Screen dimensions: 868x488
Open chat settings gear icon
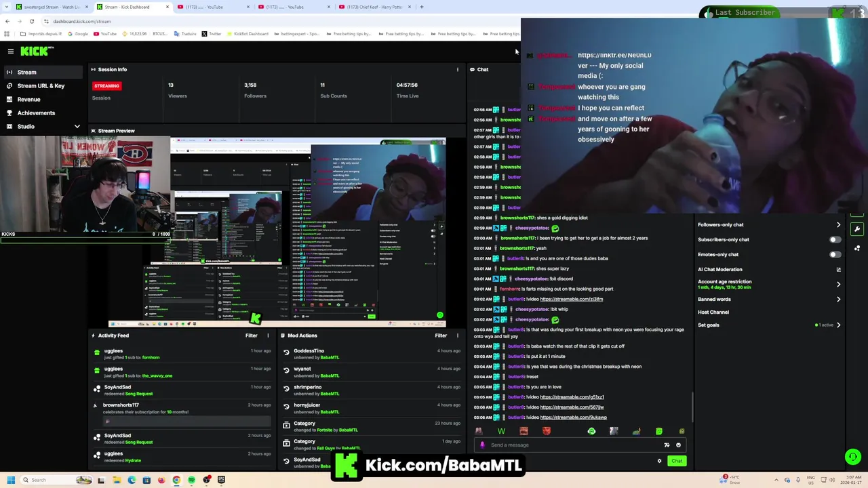point(659,461)
